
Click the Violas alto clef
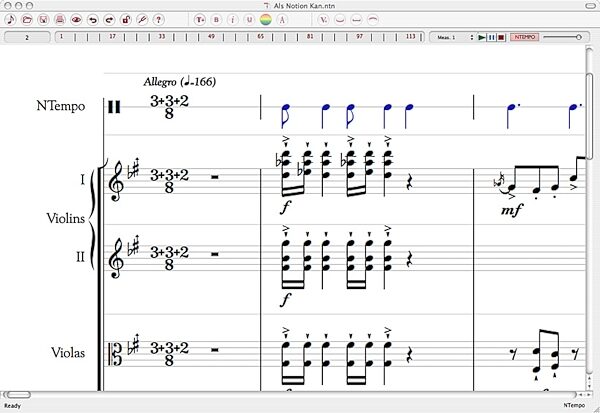116,353
